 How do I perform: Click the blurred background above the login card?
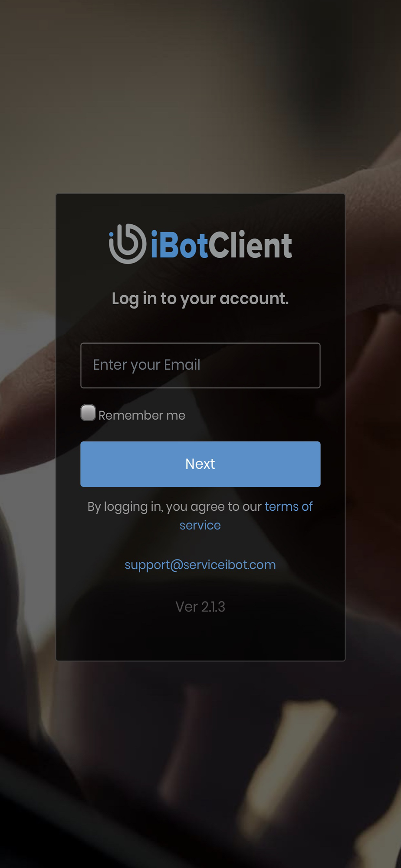[x=200, y=95]
